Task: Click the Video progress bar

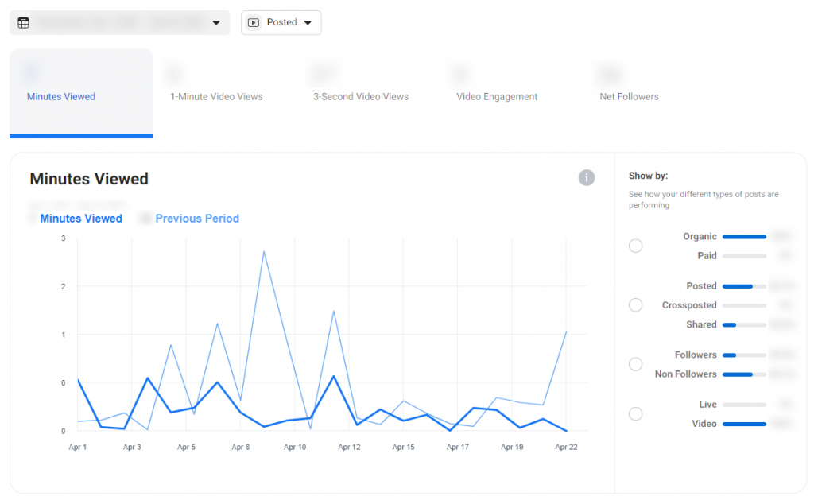Action: point(744,424)
